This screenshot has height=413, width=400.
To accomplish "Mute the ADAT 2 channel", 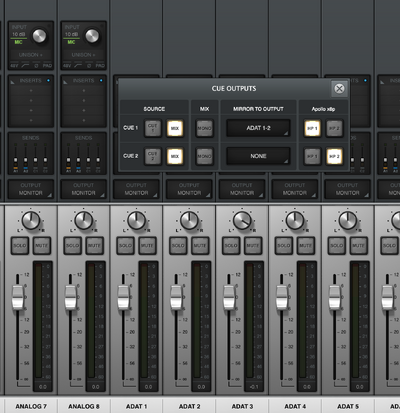I will click(x=200, y=245).
